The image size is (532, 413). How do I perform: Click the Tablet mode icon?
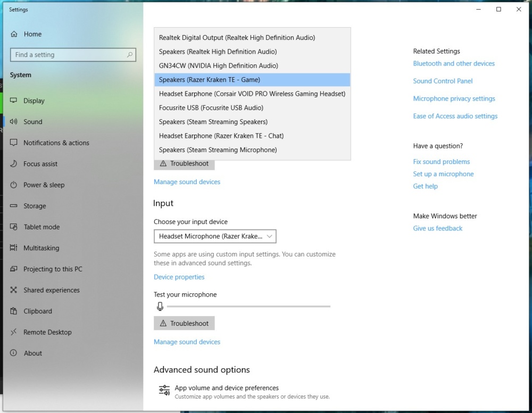click(14, 227)
